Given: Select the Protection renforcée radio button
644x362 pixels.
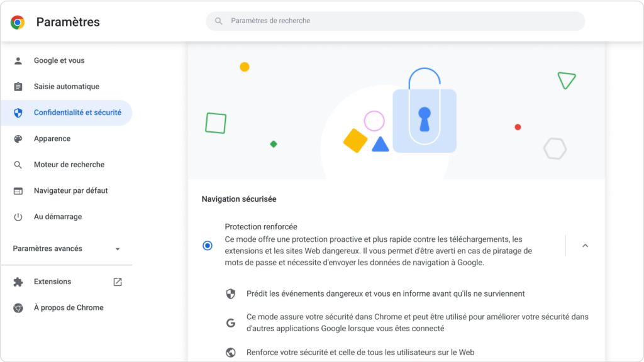Looking at the screenshot, I should click(x=208, y=246).
